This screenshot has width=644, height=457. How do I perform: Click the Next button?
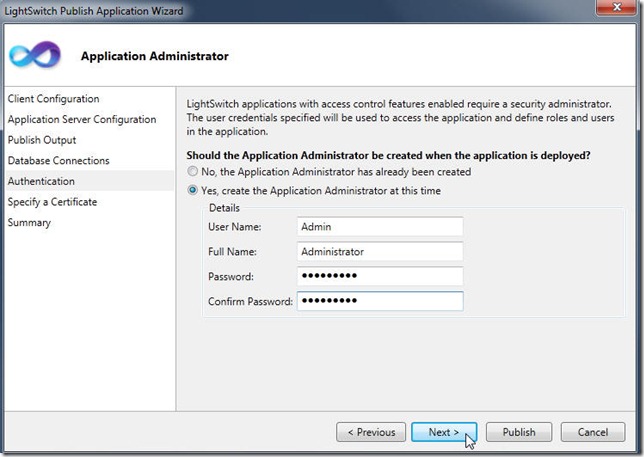pos(444,432)
